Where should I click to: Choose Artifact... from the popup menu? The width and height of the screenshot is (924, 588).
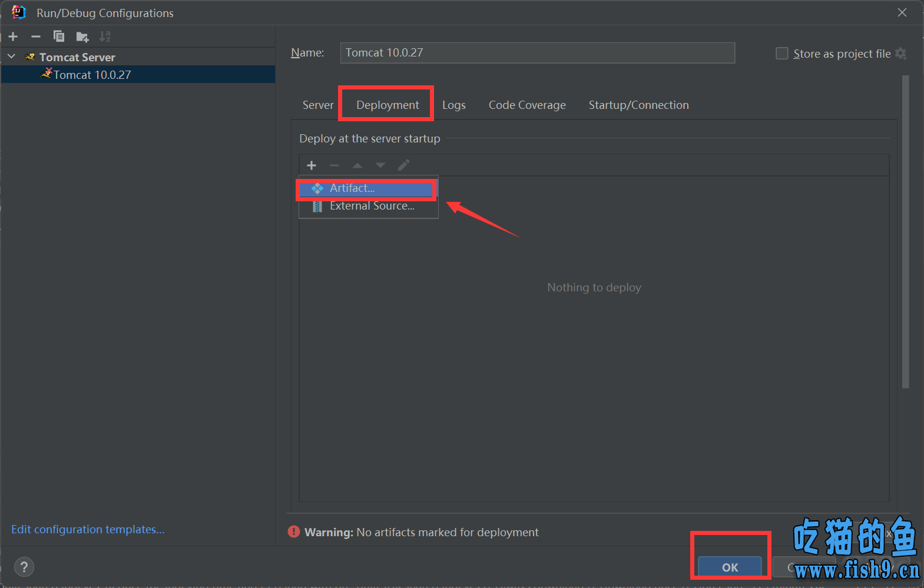(369, 188)
